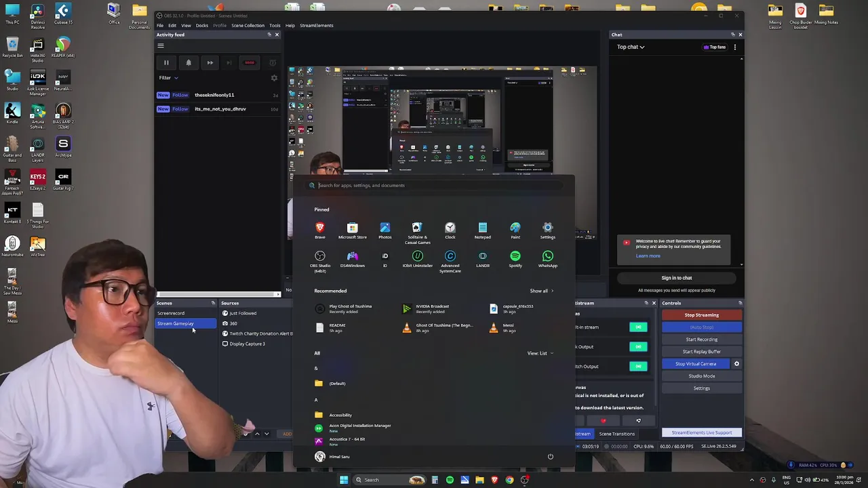Open StreamElements Live Support
This screenshot has height=488, width=868.
pos(702,432)
